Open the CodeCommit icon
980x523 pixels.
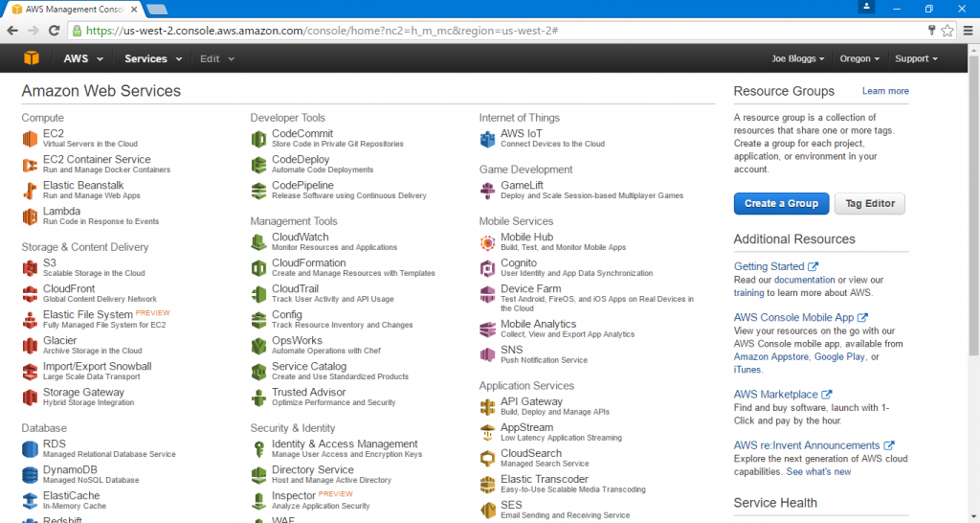[x=258, y=138]
